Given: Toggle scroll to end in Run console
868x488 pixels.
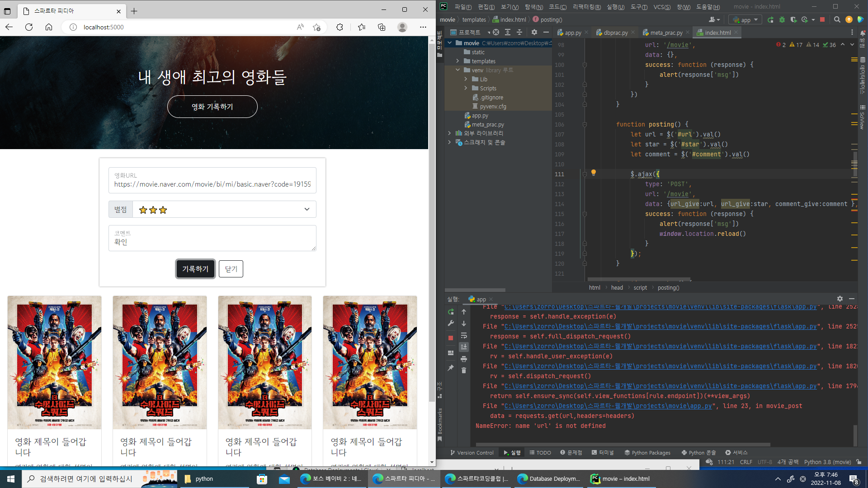Looking at the screenshot, I should pyautogui.click(x=464, y=347).
